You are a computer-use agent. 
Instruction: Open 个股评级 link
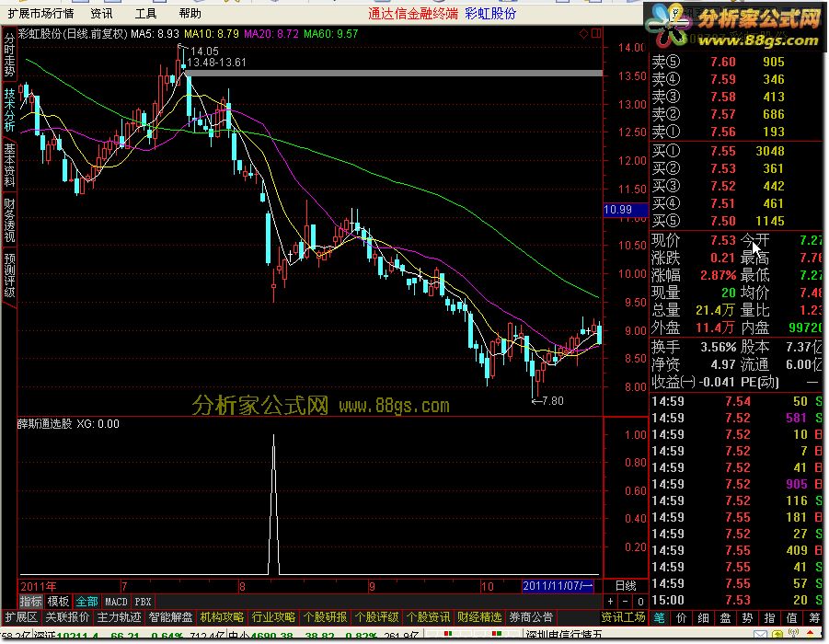[376, 617]
